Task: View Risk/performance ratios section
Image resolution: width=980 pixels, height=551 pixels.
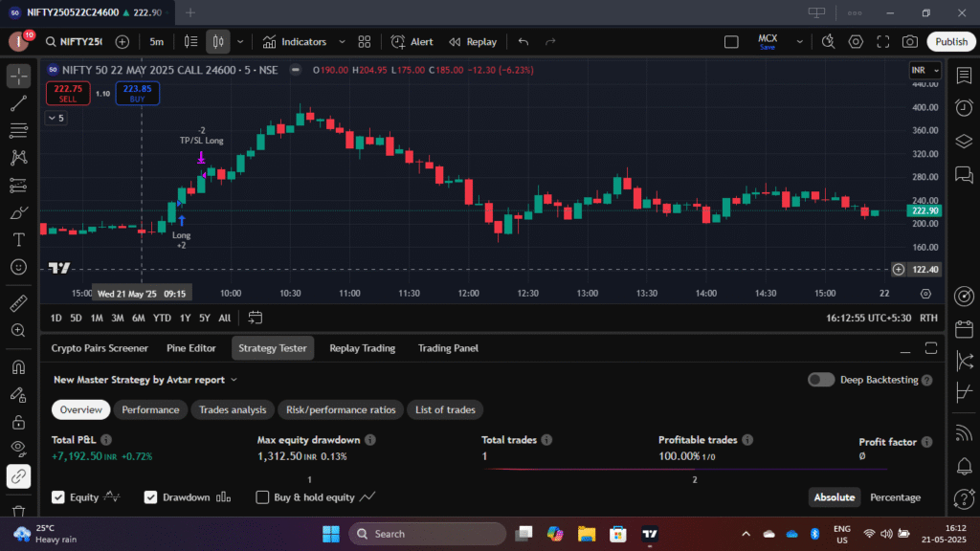Action: [341, 409]
